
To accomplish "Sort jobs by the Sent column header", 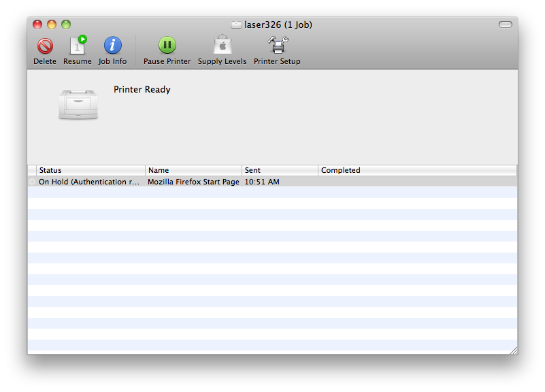I will 280,170.
